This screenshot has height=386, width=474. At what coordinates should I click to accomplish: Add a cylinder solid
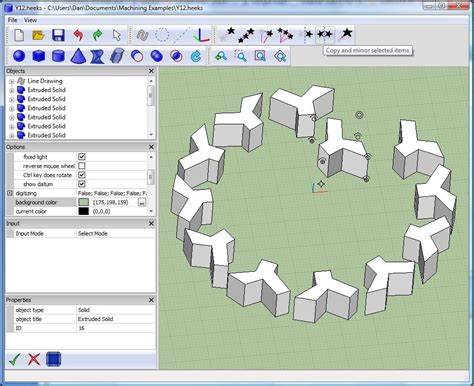coord(58,56)
